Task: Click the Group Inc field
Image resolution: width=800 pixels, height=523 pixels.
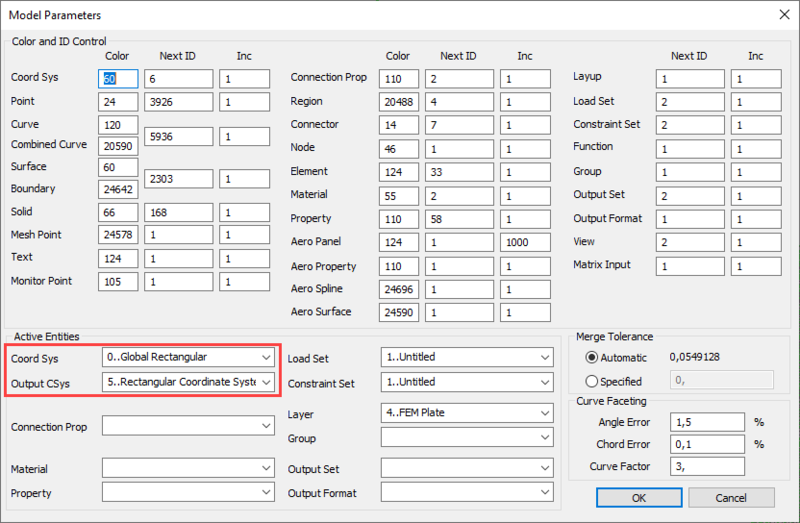Action: (x=756, y=172)
